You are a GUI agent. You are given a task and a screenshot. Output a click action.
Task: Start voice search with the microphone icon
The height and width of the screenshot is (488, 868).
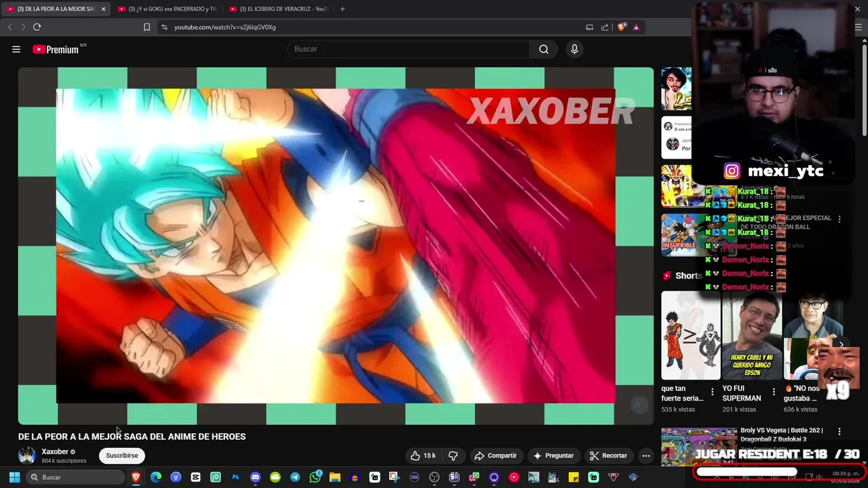(574, 49)
